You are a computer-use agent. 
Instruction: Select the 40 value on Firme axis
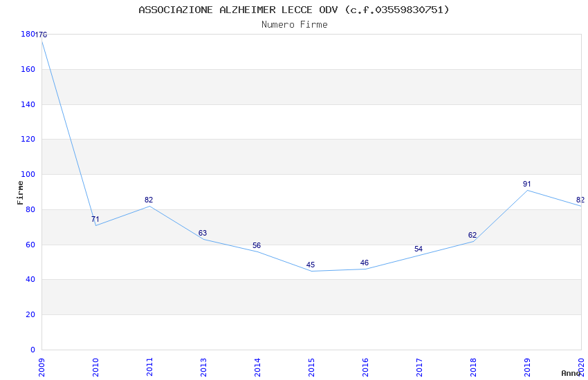click(30, 279)
